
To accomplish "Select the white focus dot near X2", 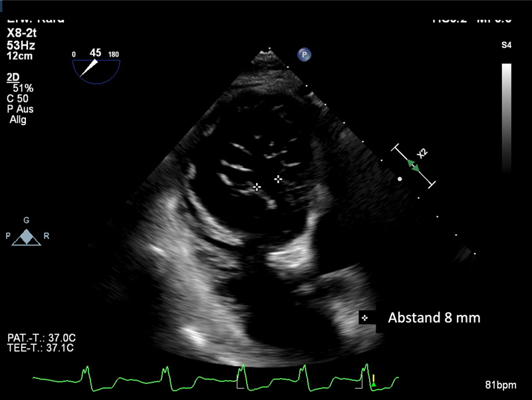I will pyautogui.click(x=400, y=179).
